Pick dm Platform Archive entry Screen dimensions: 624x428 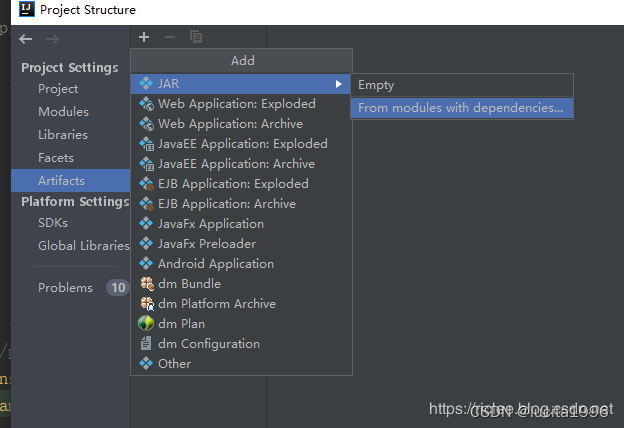coord(241,304)
